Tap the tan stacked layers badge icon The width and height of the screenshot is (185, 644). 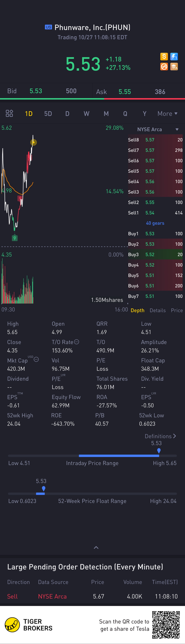click(174, 67)
